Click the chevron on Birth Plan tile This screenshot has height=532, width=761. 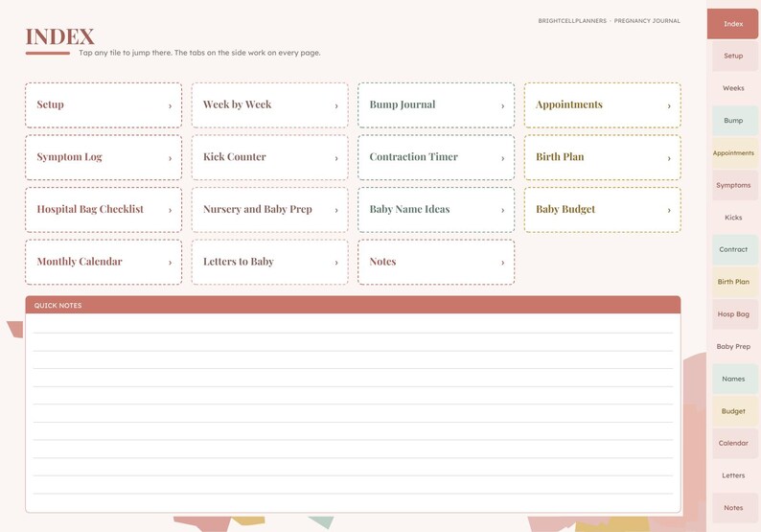[x=669, y=158]
